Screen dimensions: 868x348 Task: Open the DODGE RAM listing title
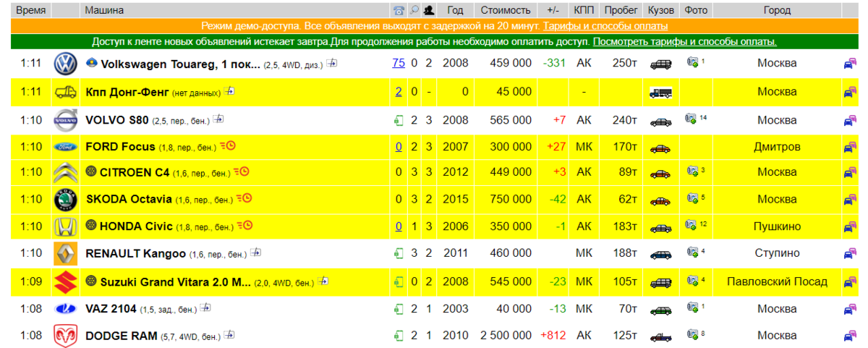click(121, 336)
